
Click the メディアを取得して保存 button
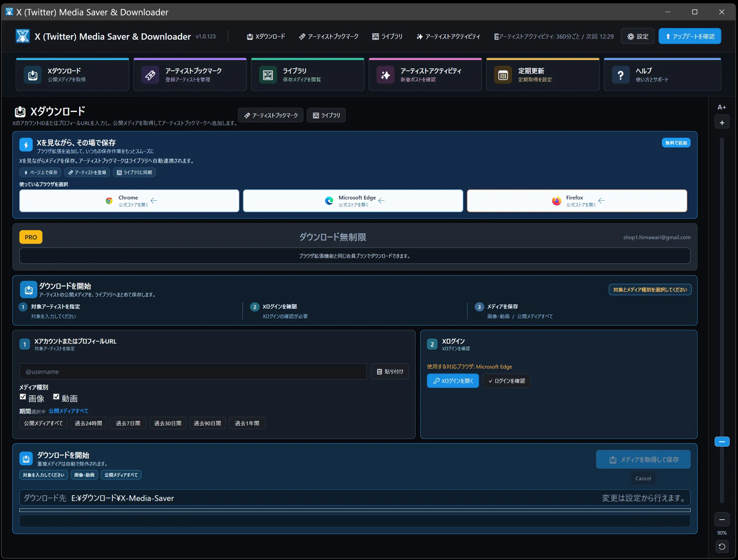click(x=644, y=460)
